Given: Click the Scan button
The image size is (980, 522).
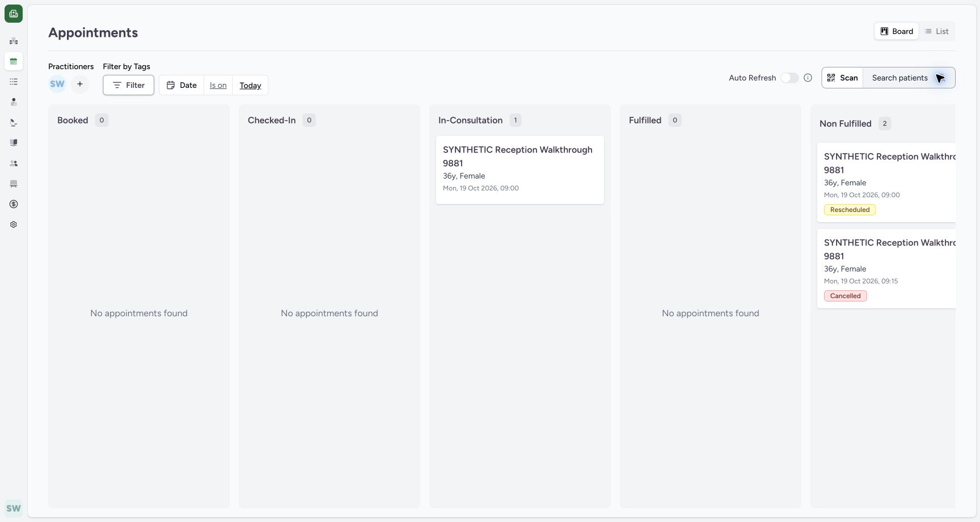Looking at the screenshot, I should (842, 78).
